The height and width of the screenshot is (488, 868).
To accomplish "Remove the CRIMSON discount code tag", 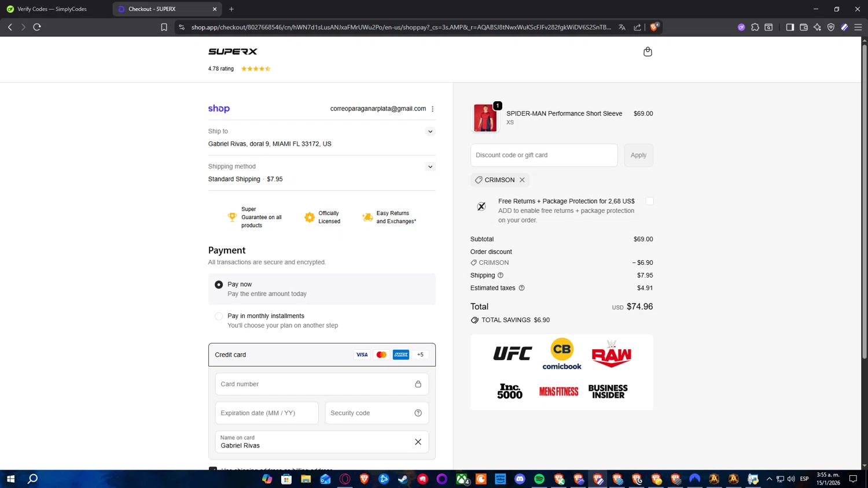I will (522, 180).
